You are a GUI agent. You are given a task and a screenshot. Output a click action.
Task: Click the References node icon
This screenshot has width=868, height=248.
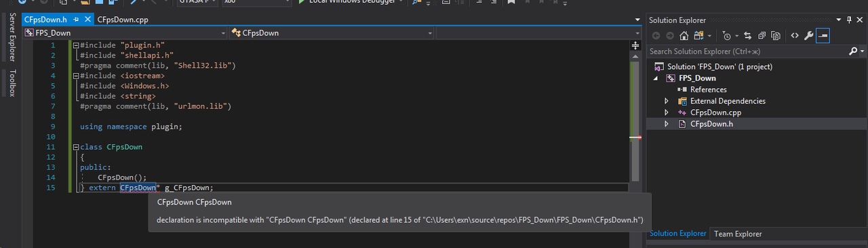point(682,89)
